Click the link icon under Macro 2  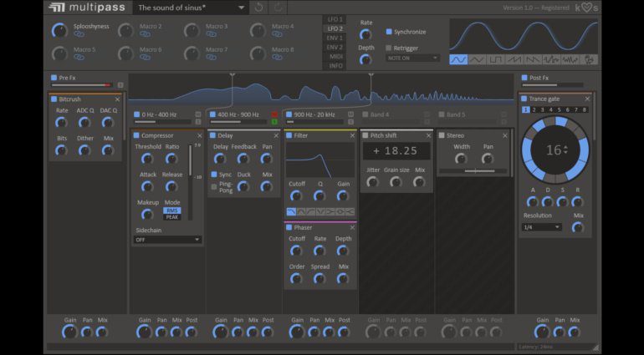click(x=145, y=34)
